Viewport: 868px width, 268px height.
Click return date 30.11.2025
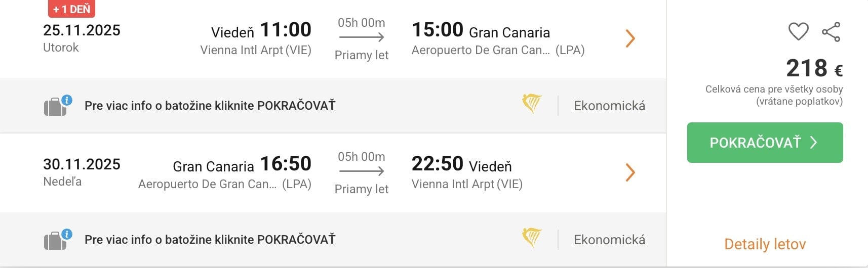tap(82, 164)
